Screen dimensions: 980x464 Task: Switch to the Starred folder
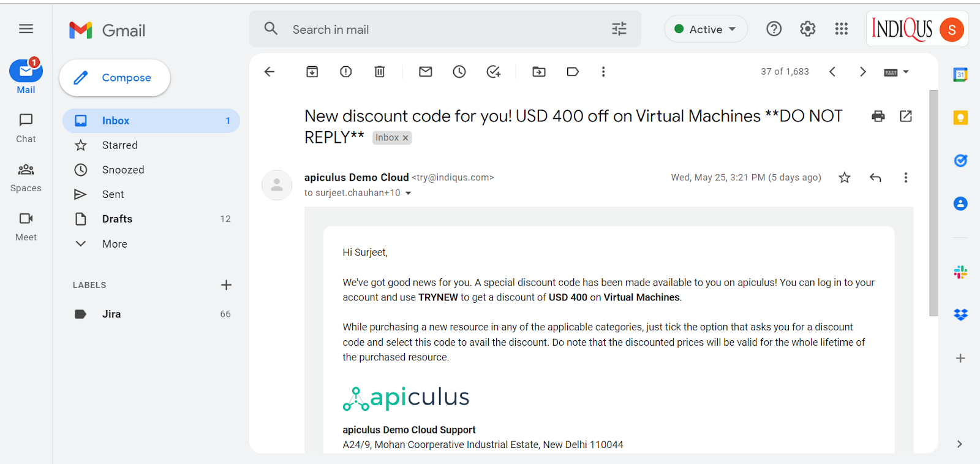[120, 145]
